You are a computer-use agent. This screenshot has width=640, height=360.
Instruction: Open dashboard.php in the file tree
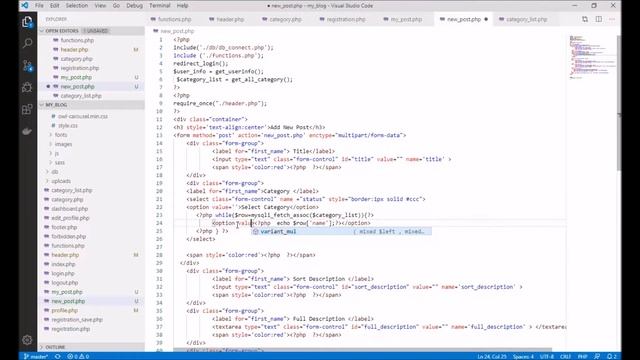click(69, 209)
